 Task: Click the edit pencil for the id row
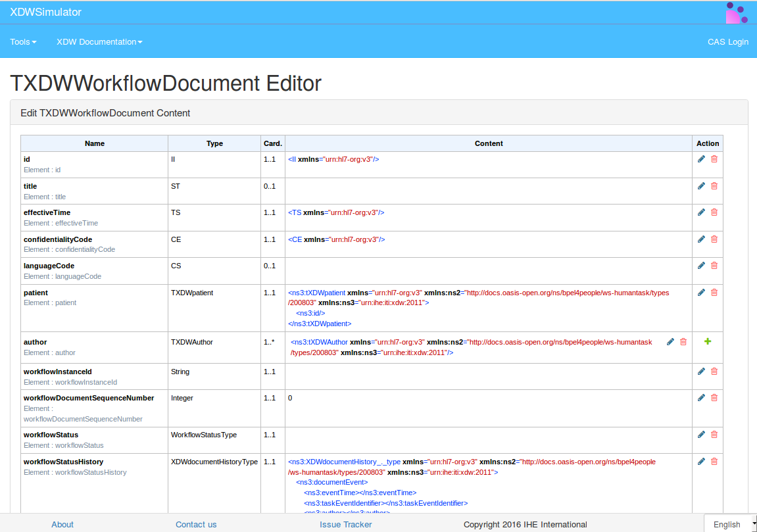point(701,159)
